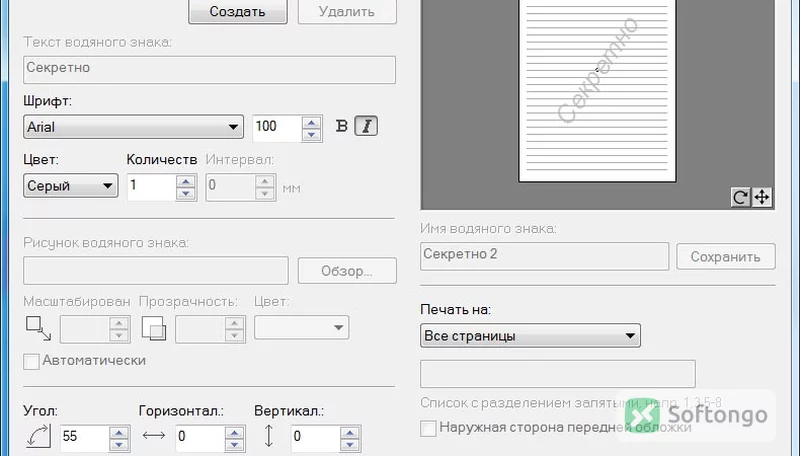
Task: Click the Вертикал. value field
Action: pyautogui.click(x=315, y=438)
